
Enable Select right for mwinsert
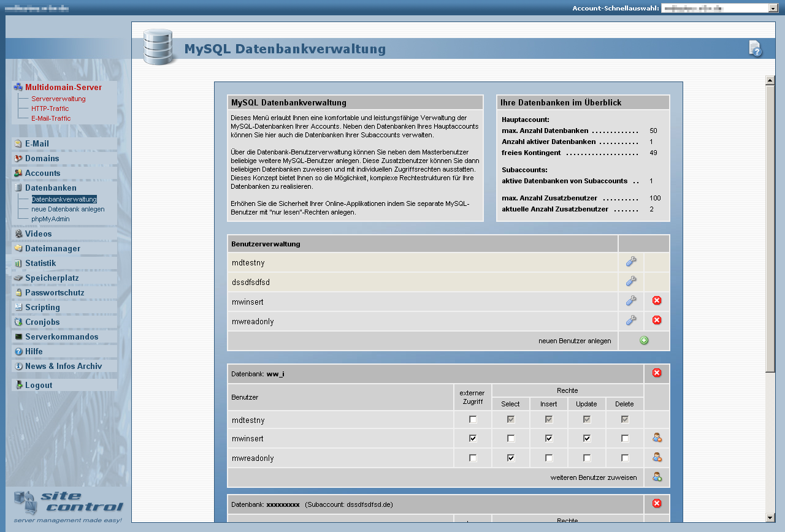pyautogui.click(x=511, y=439)
